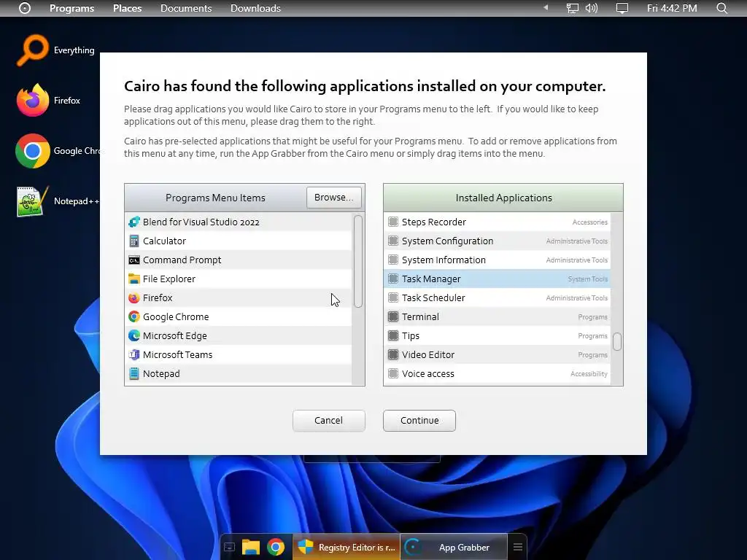Click the Task Manager app icon

[x=393, y=279]
